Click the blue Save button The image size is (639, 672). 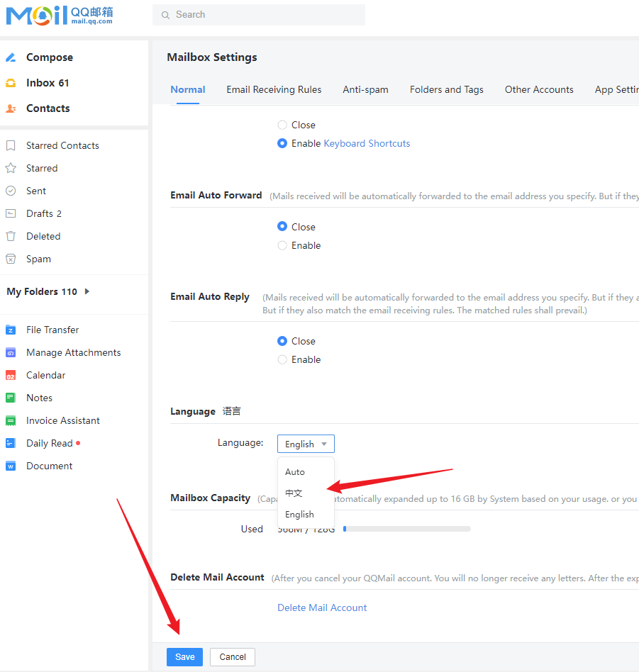184,657
